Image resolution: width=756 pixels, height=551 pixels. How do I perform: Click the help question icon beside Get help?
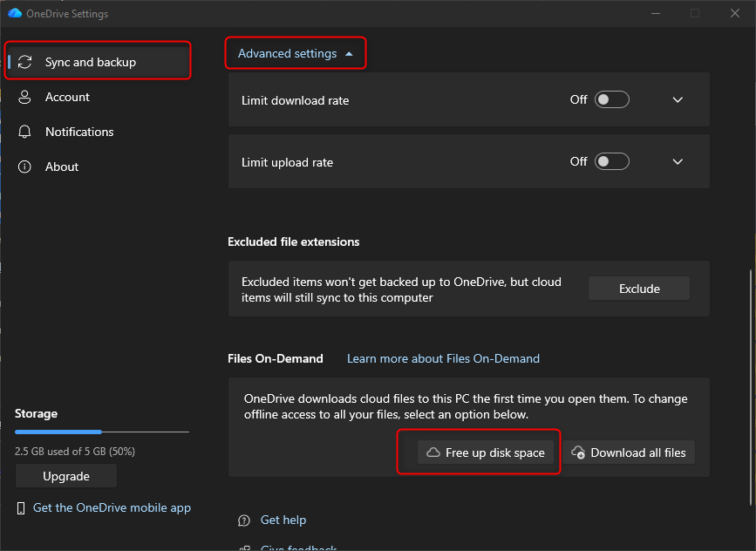tap(244, 520)
